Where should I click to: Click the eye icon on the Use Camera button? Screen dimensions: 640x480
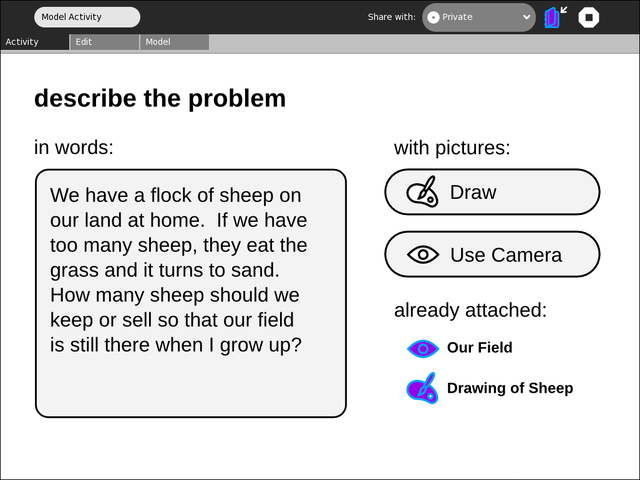tap(423, 255)
